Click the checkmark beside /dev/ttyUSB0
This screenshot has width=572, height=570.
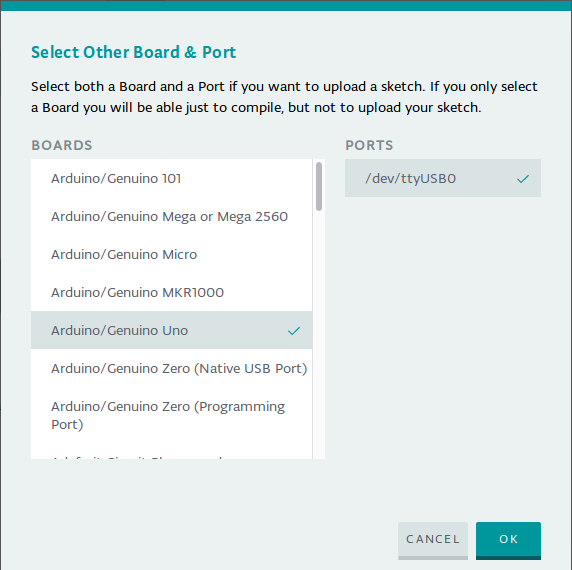pyautogui.click(x=523, y=179)
